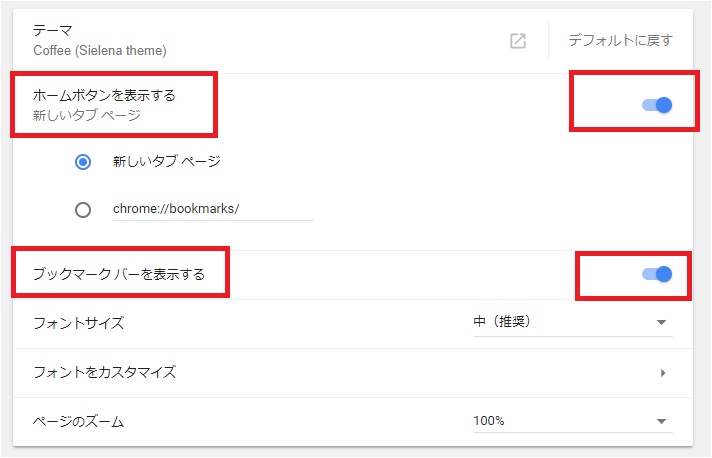Click the ページのズーム label
This screenshot has height=458, width=712.
point(78,422)
